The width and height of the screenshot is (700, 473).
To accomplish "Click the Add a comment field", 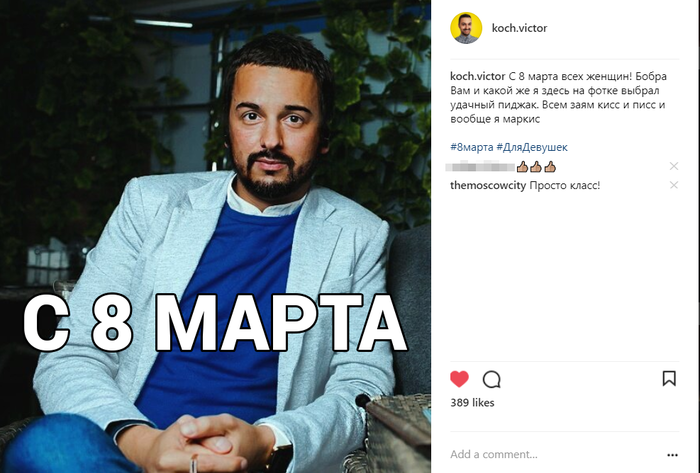I will pyautogui.click(x=556, y=454).
